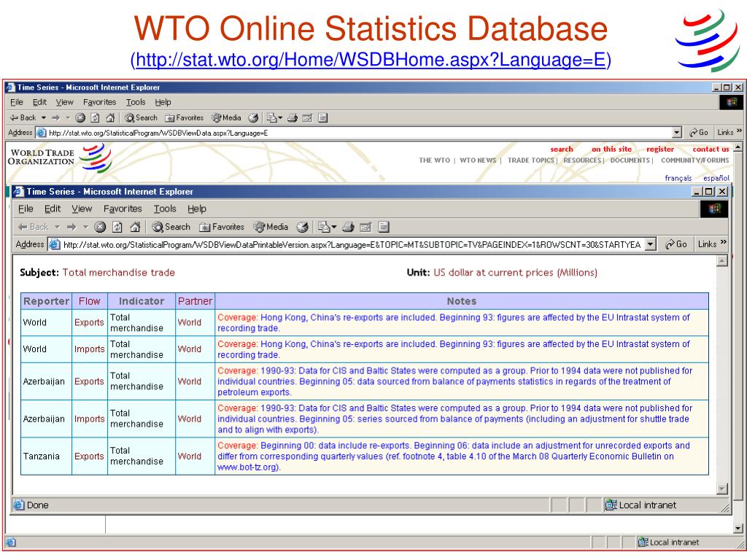The image size is (747, 560).
Task: Open TRADE TOPICS navigation link
Action: (531, 160)
